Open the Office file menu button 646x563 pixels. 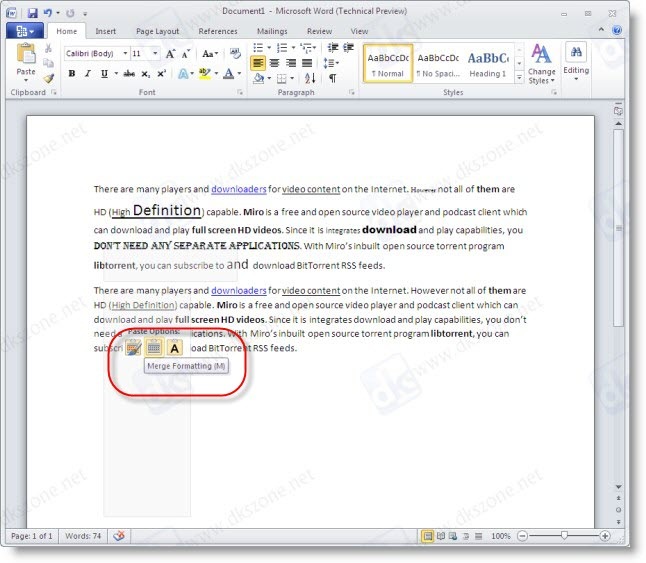(x=25, y=31)
